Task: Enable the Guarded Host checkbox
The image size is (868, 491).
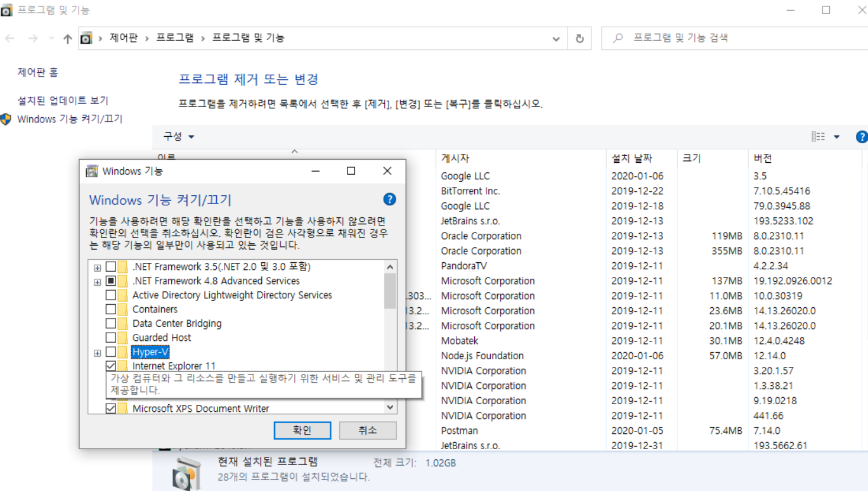Action: 111,338
